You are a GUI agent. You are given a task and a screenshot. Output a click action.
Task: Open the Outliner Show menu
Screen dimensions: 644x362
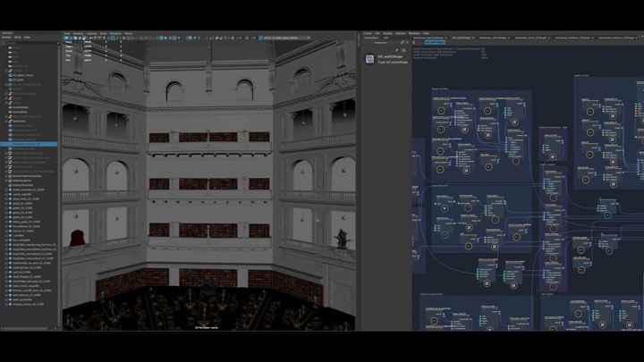coord(17,38)
